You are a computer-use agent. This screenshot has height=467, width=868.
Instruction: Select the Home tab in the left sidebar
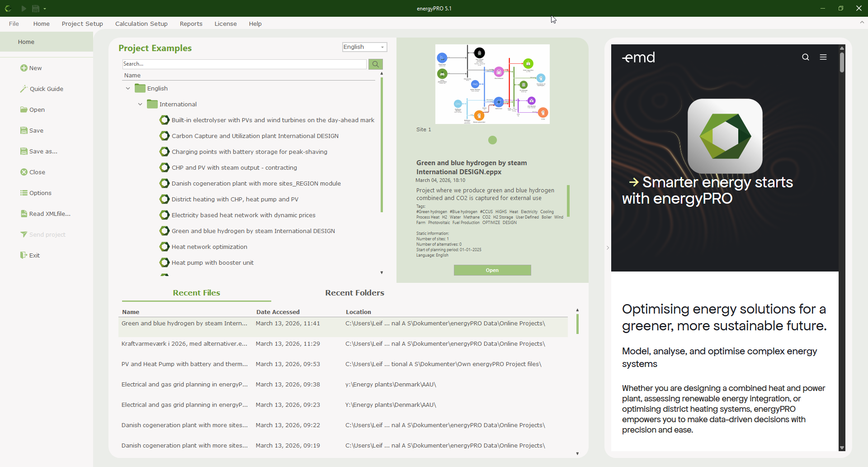47,42
